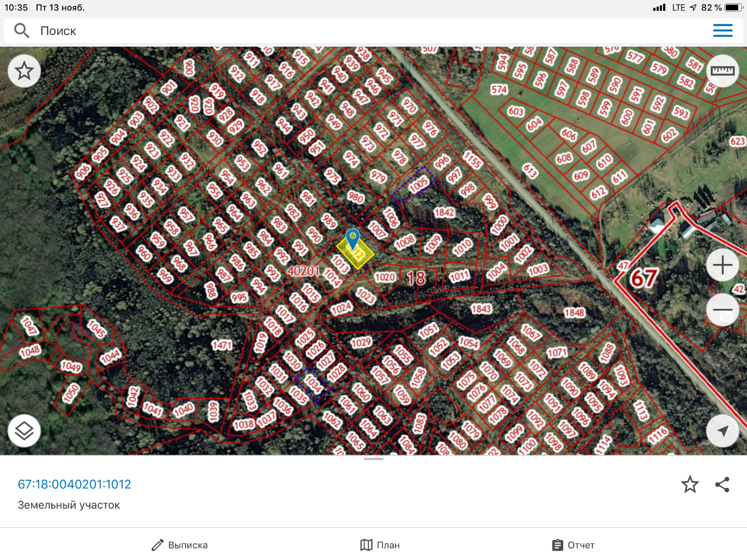Open the План tab
The height and width of the screenshot is (560, 747).
380,545
